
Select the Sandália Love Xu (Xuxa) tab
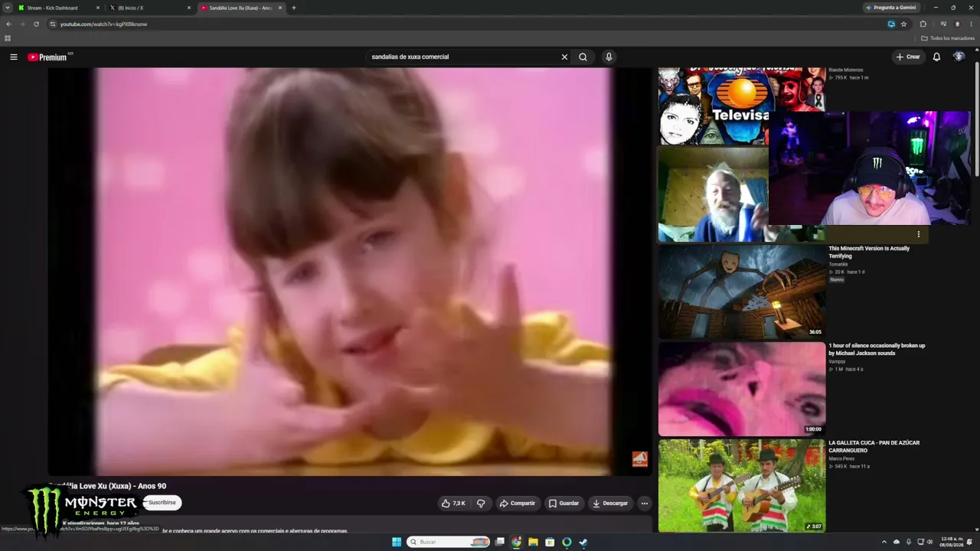click(240, 8)
